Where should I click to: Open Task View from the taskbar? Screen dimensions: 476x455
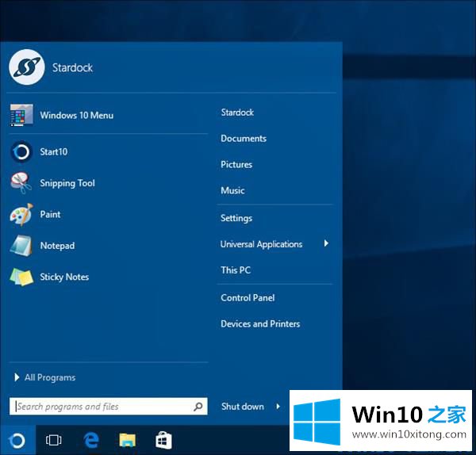tap(54, 441)
